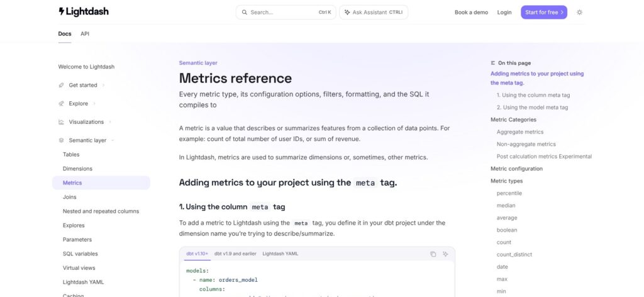Jump to date metric type
Image resolution: width=644 pixels, height=297 pixels.
click(502, 267)
